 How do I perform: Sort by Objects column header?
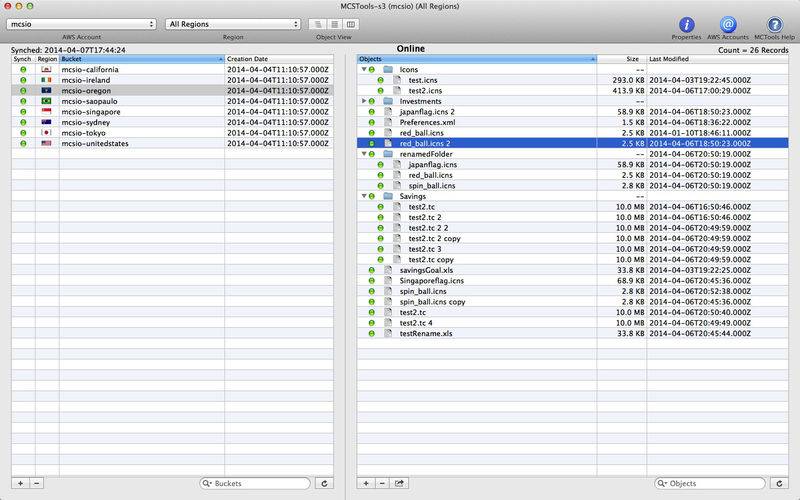pos(477,59)
